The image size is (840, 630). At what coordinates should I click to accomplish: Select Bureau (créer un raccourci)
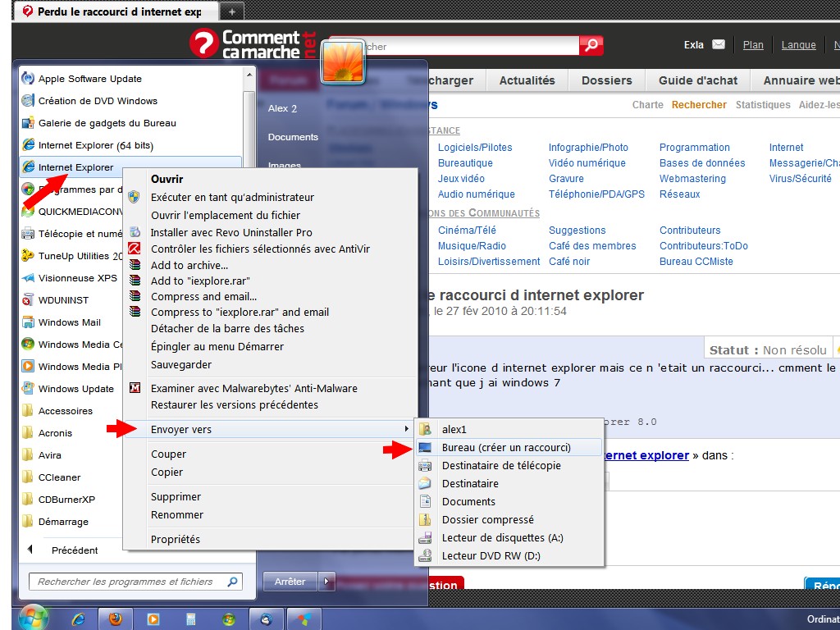coord(505,448)
